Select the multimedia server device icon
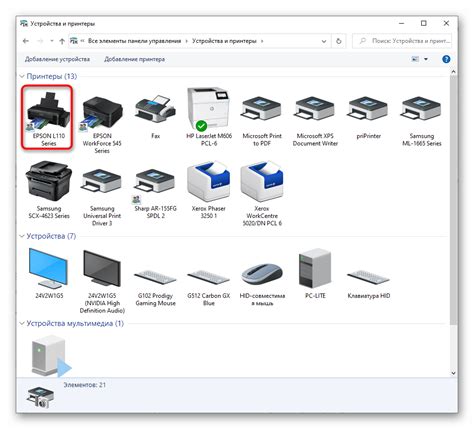474x429 pixels. click(51, 357)
